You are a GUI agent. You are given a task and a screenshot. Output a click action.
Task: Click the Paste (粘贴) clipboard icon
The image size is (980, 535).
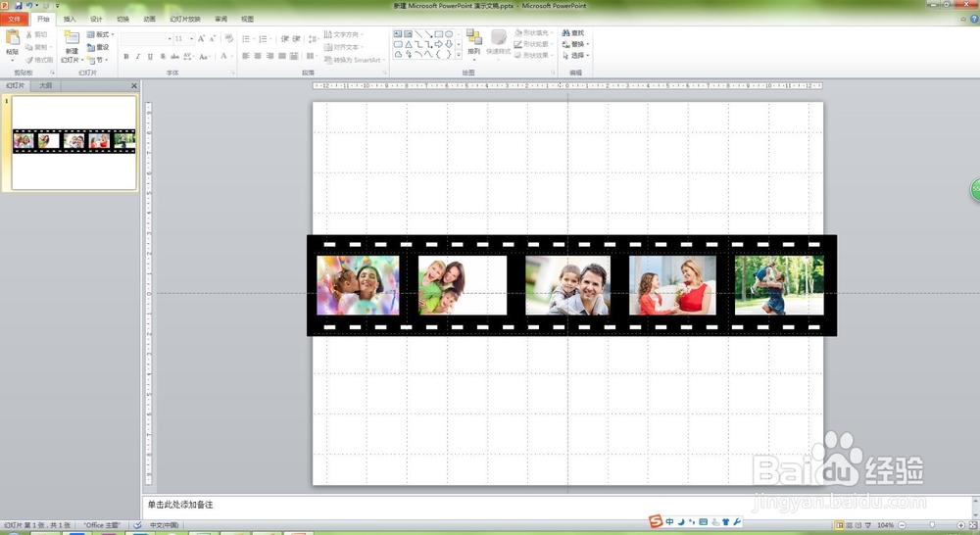pyautogui.click(x=12, y=39)
